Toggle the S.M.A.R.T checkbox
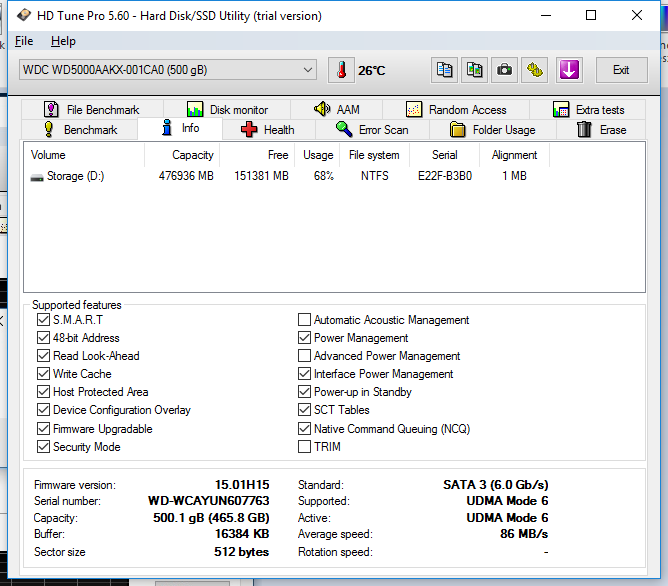This screenshot has width=668, height=586. 43,319
